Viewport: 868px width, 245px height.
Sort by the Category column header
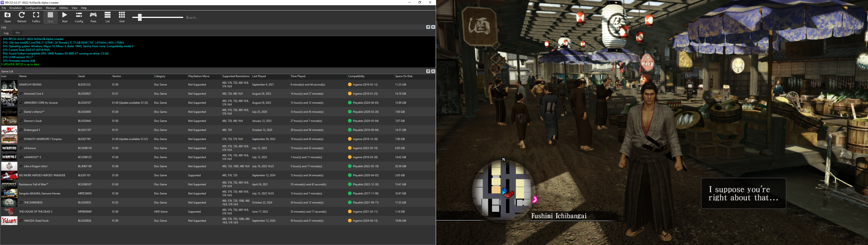[x=170, y=76]
